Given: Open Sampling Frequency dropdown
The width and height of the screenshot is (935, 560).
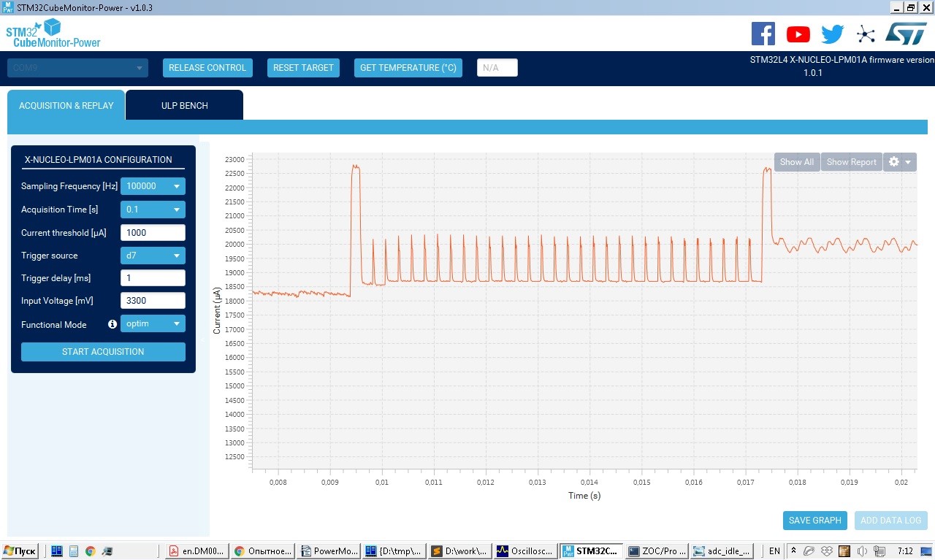Looking at the screenshot, I should (x=153, y=186).
